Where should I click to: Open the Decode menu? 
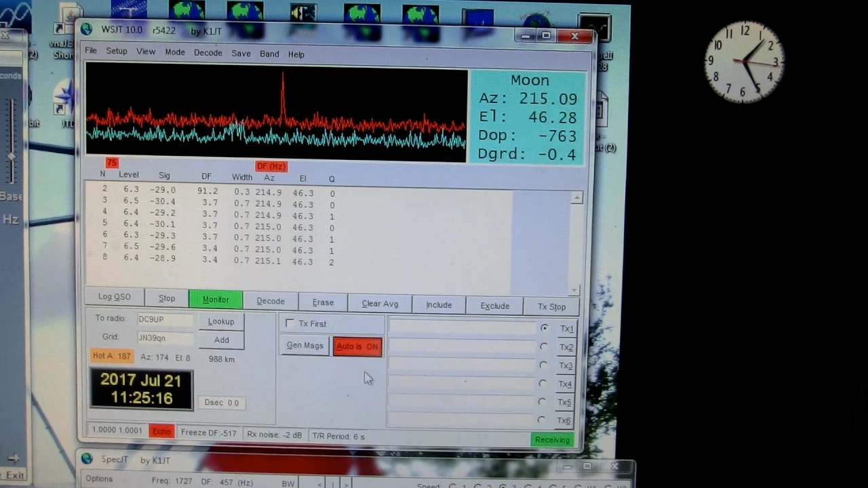208,53
